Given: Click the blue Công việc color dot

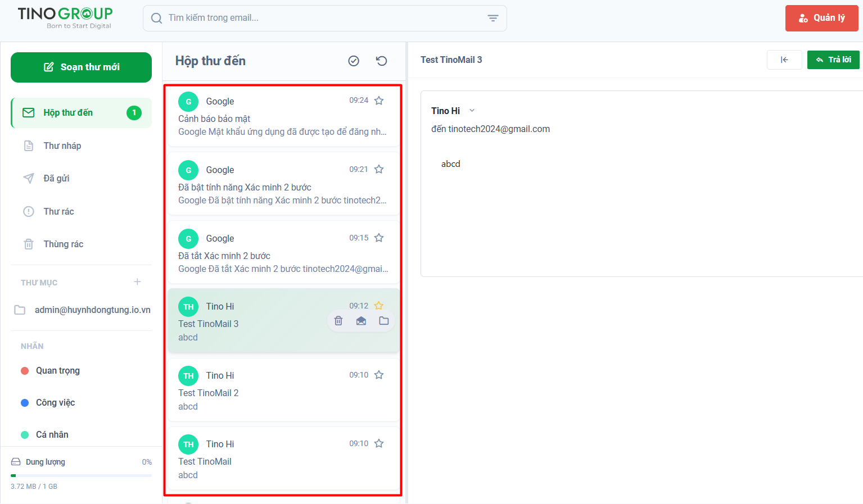Looking at the screenshot, I should point(25,403).
